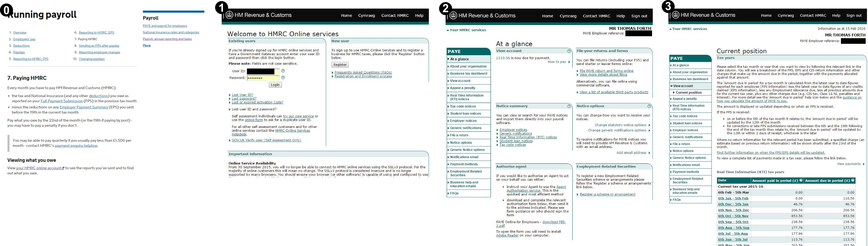Open the View account panel help icon

(569, 51)
